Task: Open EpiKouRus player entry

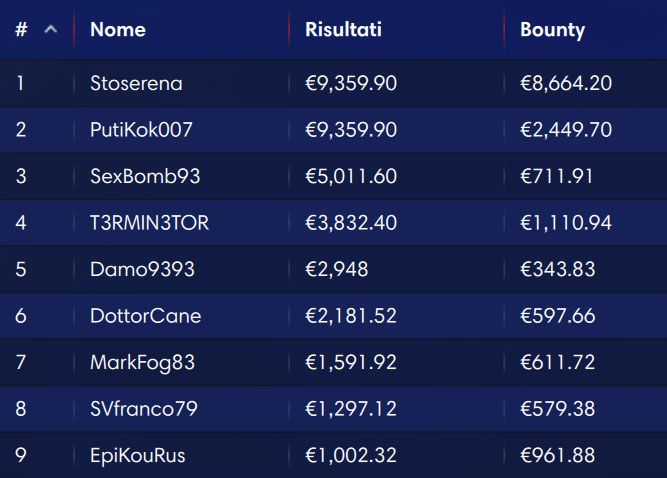Action: (x=138, y=455)
